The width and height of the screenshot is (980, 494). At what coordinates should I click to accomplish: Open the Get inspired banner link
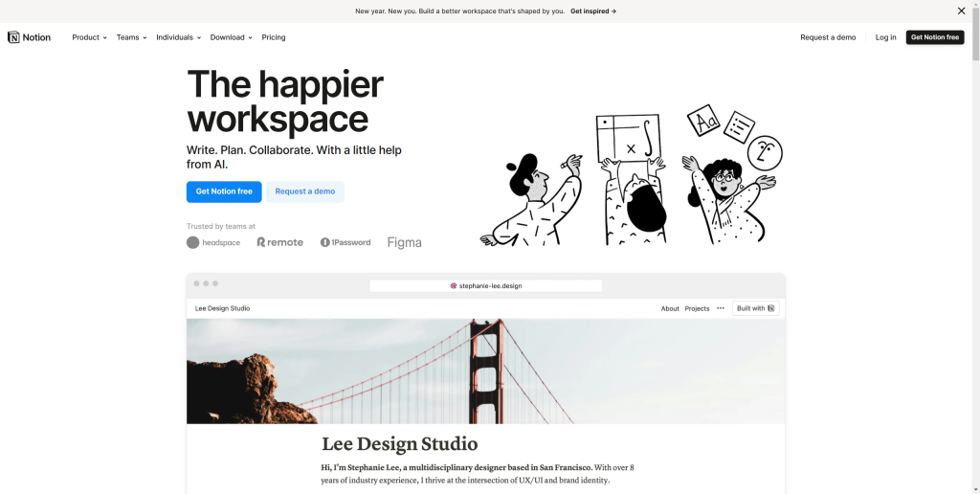tap(593, 11)
